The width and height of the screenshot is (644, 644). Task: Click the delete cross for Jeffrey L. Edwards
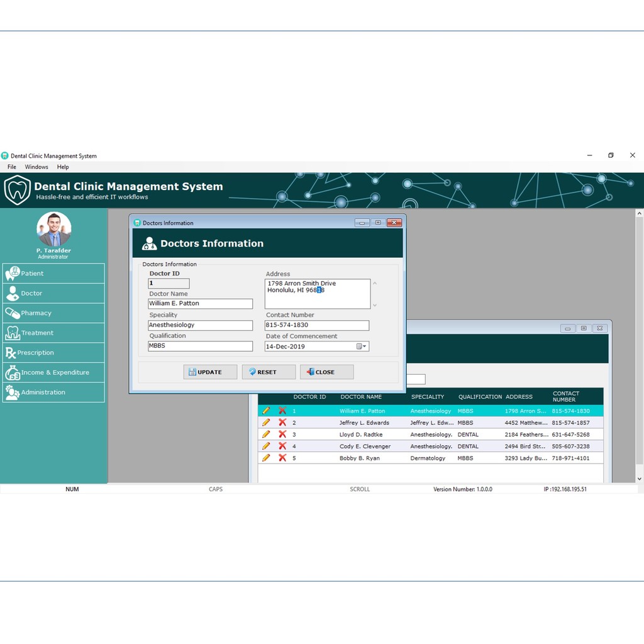(282, 423)
